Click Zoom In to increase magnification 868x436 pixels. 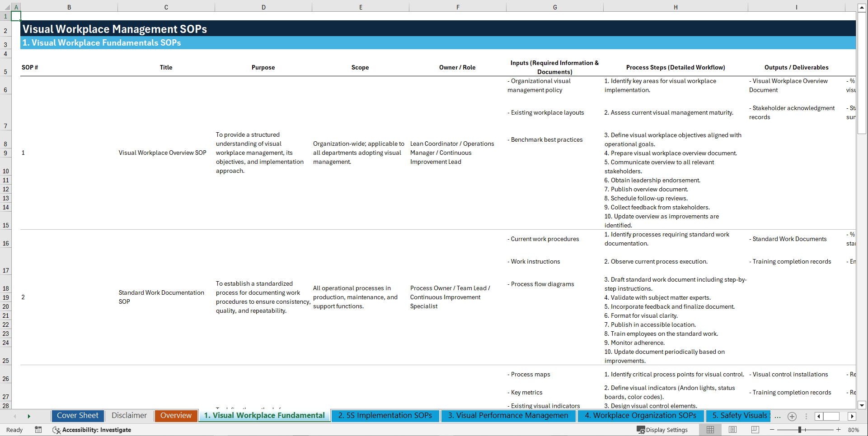click(x=839, y=430)
